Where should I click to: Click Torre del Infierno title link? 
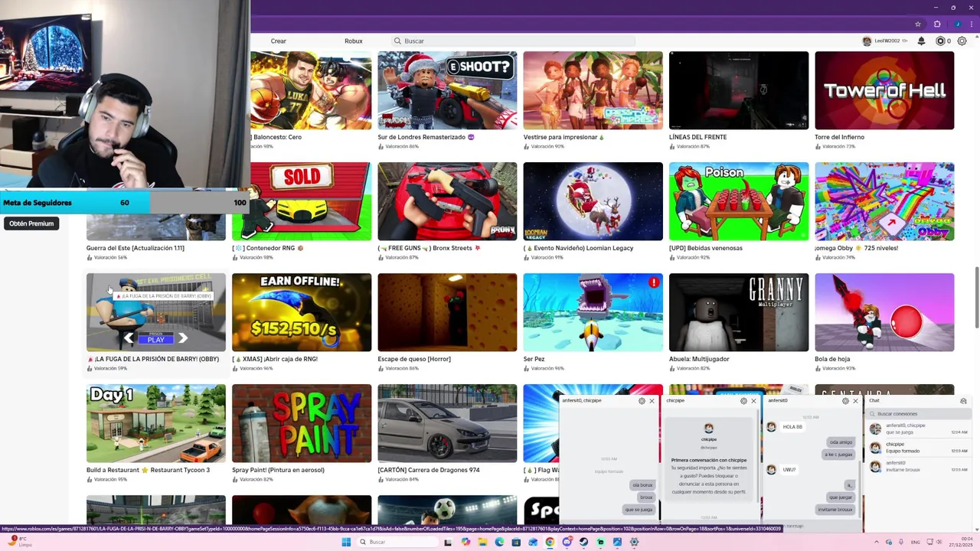(x=839, y=137)
